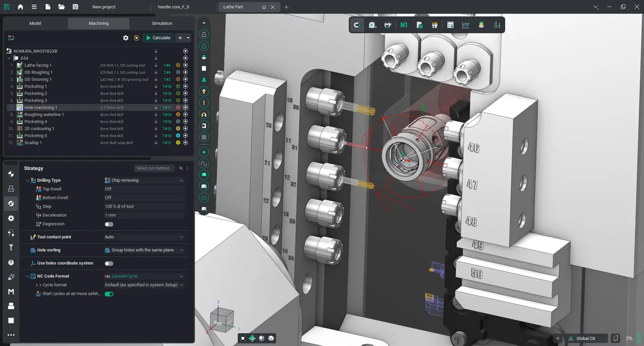Screen dimensions: 644x346
Task: Toggle enable circle for Scallop 1
Action: [x=185, y=143]
